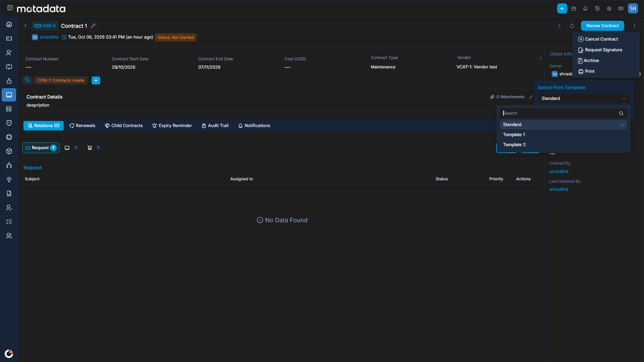
Task: Select Template 2 option
Action: coord(563,145)
